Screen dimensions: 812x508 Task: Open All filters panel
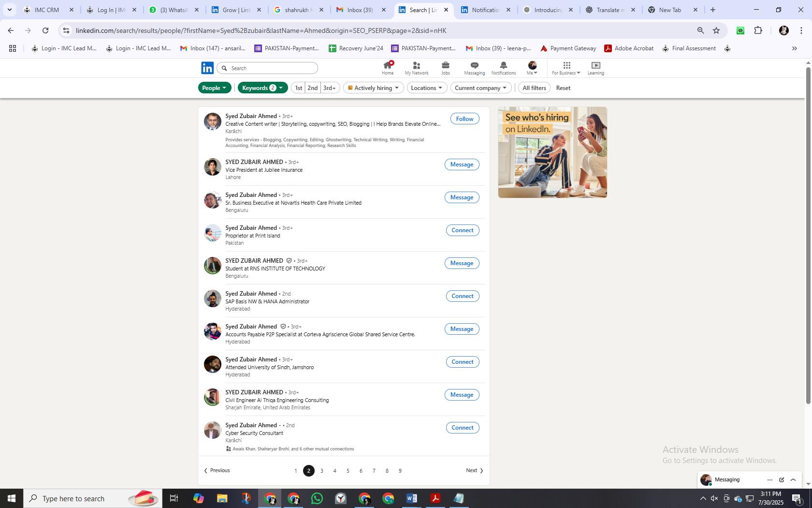(534, 88)
